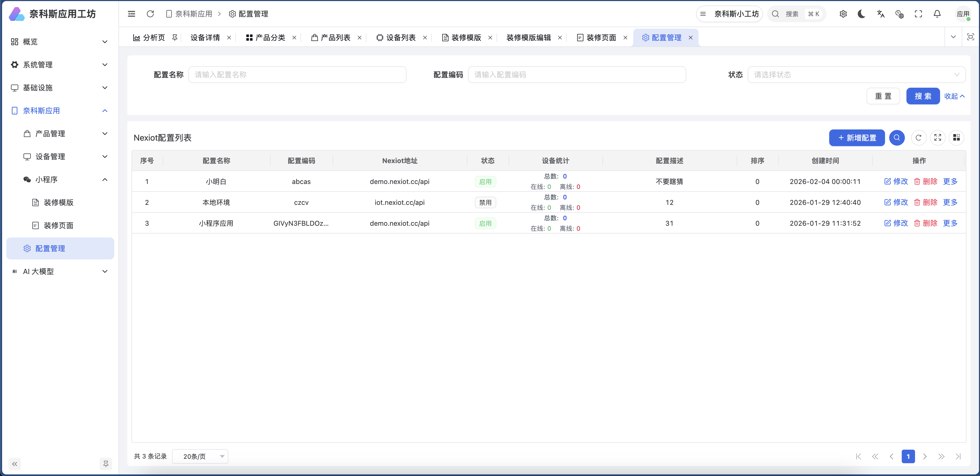The height and width of the screenshot is (476, 980).
Task: Open the language translation icon
Action: coord(881,14)
